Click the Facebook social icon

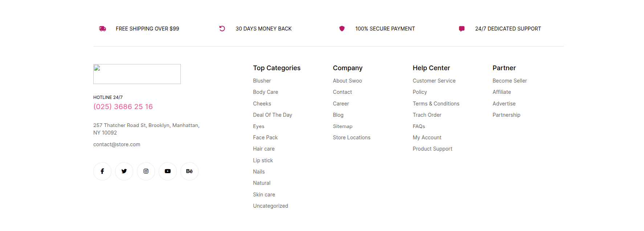point(102,171)
